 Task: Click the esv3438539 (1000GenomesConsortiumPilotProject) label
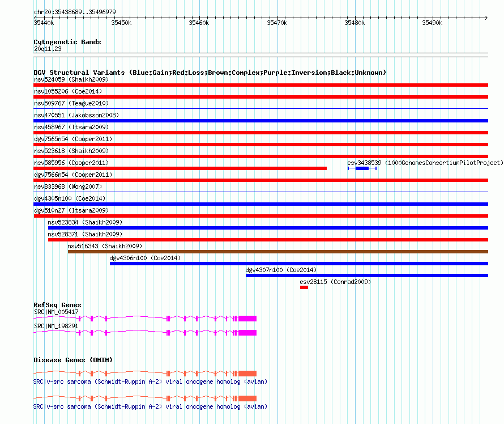tap(425, 163)
